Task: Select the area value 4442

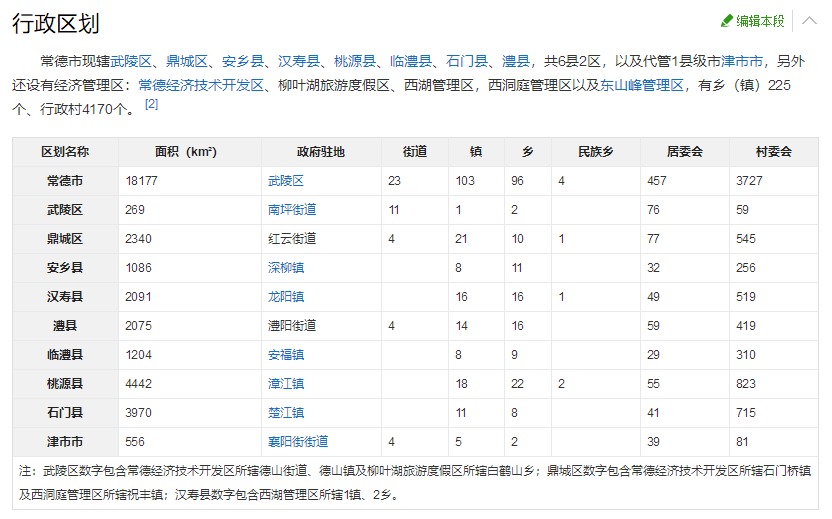Action: pos(138,384)
